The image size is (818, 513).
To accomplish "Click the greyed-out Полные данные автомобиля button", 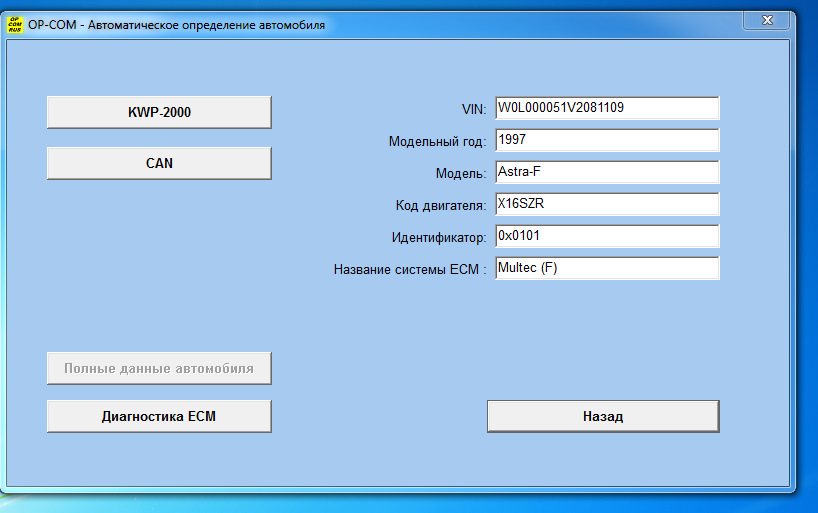I will click(159, 368).
